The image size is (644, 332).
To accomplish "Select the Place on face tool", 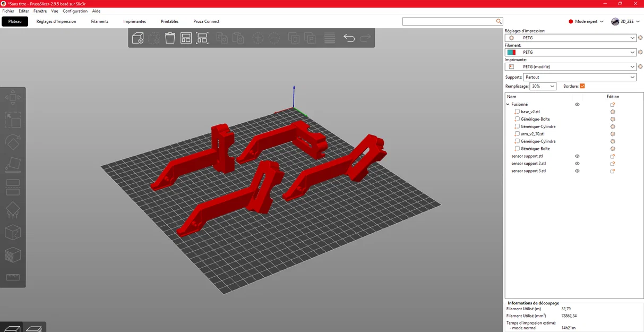I will point(13,165).
